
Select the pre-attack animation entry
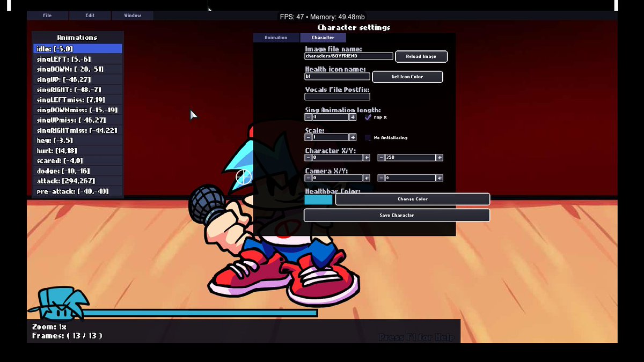[78, 191]
